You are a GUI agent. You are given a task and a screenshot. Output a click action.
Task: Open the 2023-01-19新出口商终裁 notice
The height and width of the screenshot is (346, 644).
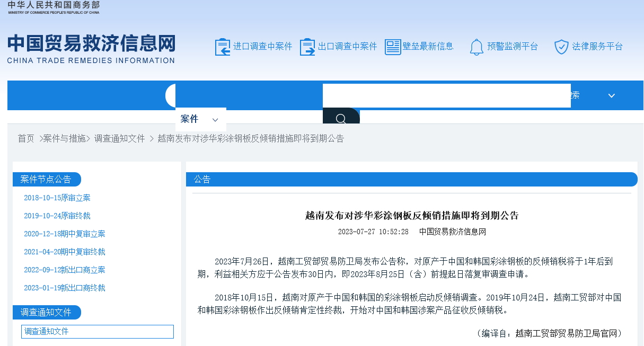[x=65, y=288]
